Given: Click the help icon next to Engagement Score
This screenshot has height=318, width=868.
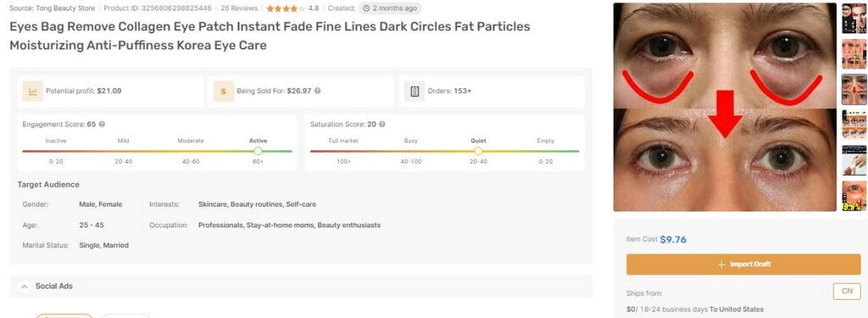Looking at the screenshot, I should tap(102, 125).
